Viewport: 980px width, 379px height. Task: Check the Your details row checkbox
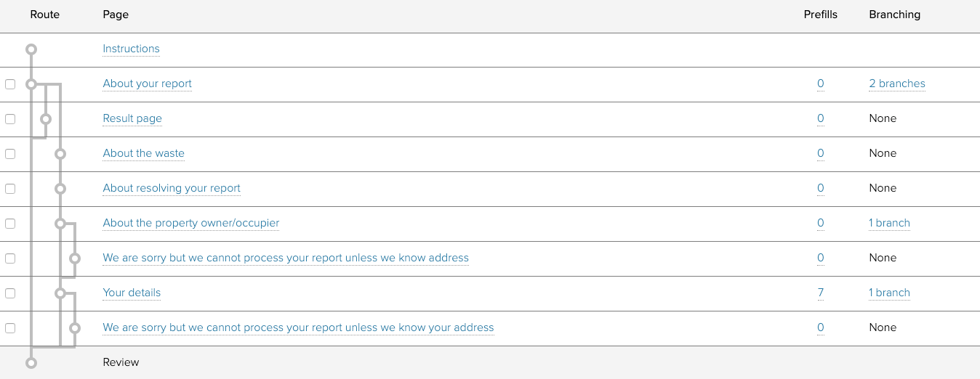[10, 293]
